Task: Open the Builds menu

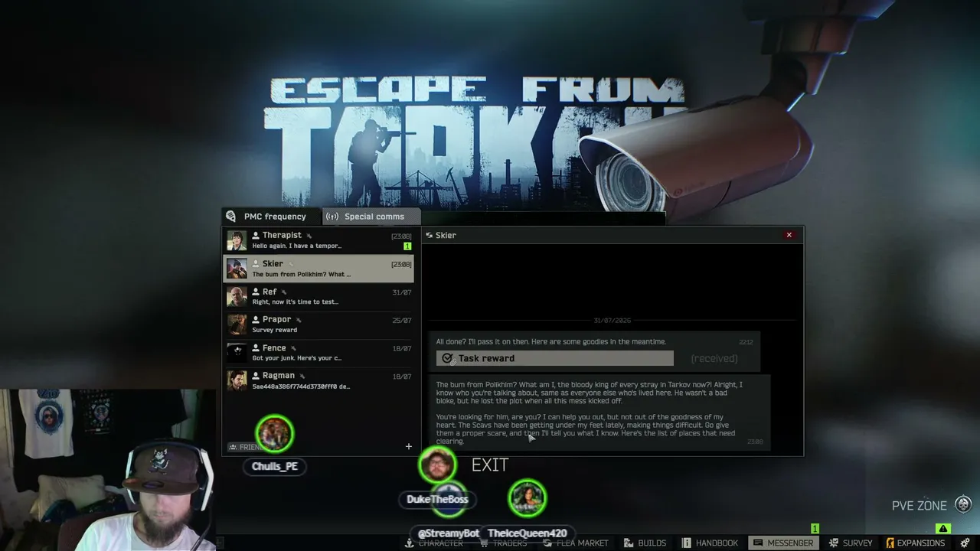Action: (645, 543)
